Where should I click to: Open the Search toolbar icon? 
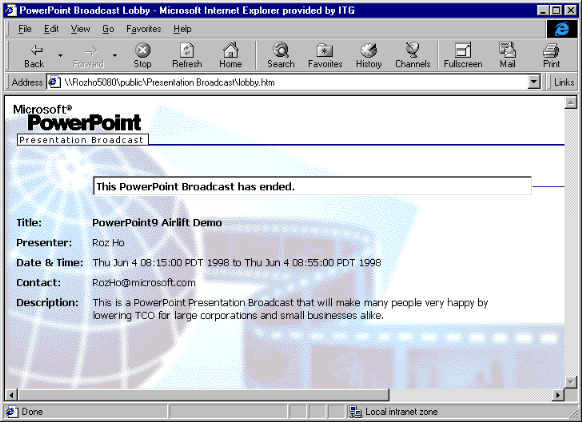281,50
